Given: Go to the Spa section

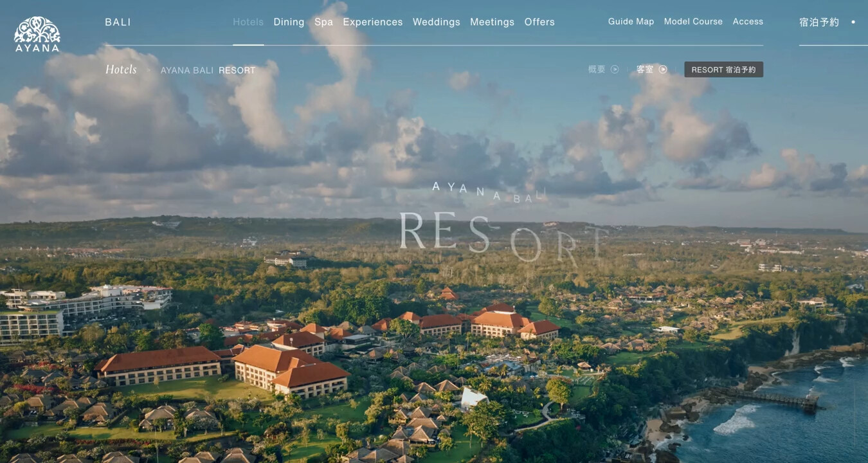Looking at the screenshot, I should click(x=323, y=22).
